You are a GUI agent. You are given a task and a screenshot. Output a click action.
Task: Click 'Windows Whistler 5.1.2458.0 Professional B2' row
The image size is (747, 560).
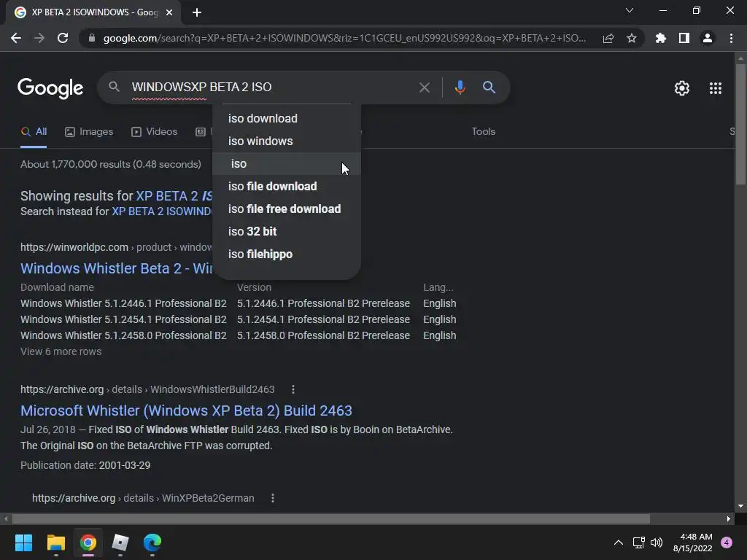click(x=123, y=335)
